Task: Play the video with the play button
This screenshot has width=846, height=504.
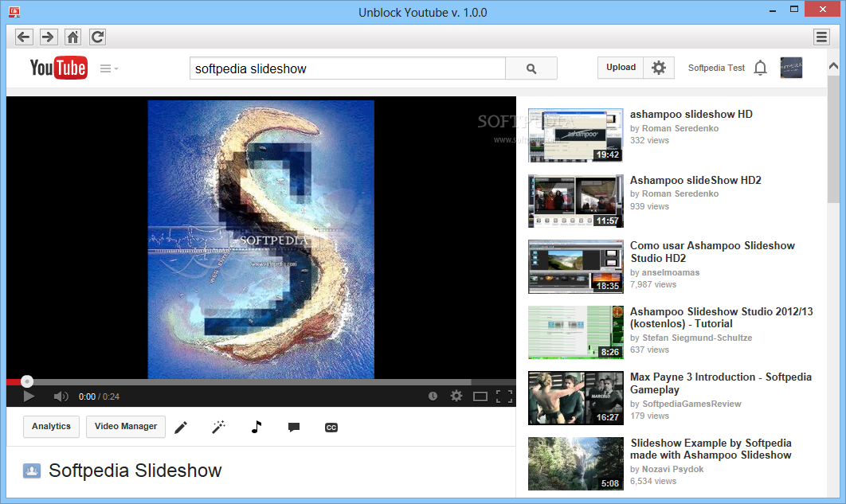Action: click(29, 397)
